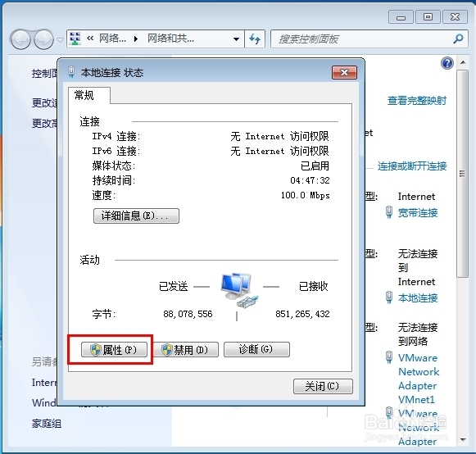
Task: Open 本地连接 link in background window
Action: (418, 298)
